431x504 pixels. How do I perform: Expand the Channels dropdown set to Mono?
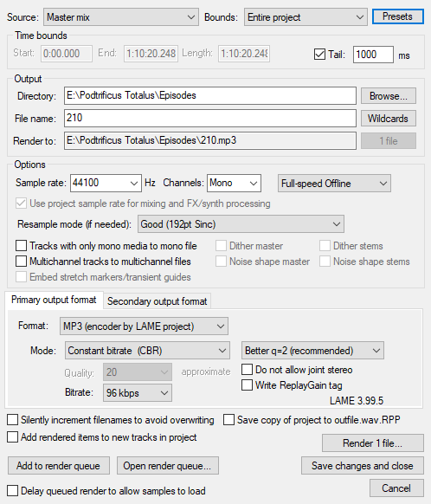(234, 184)
